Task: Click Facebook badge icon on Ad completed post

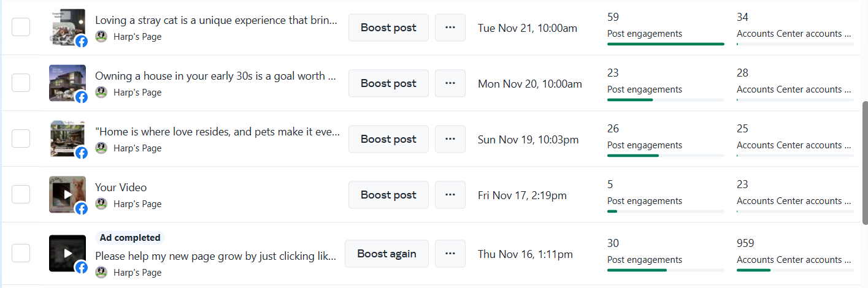Action: (81, 268)
